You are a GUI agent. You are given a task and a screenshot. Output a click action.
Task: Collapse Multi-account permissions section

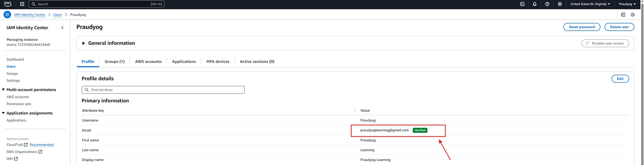click(4, 90)
